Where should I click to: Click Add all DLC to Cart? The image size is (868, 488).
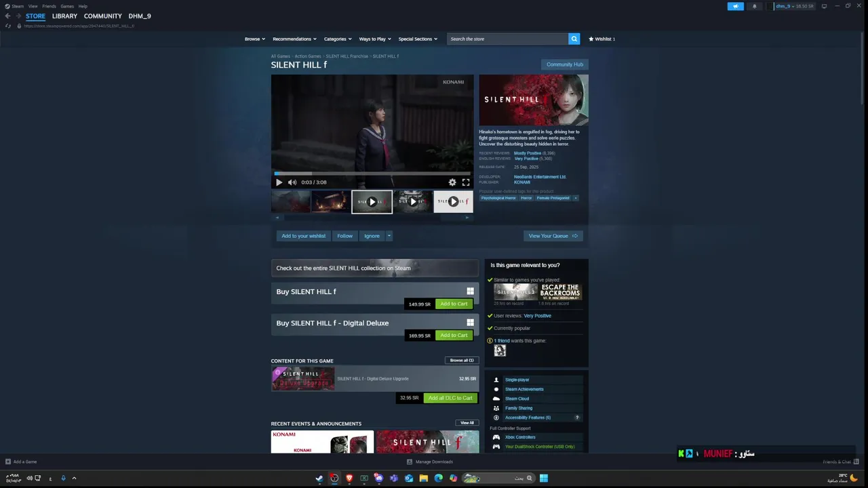tap(450, 398)
